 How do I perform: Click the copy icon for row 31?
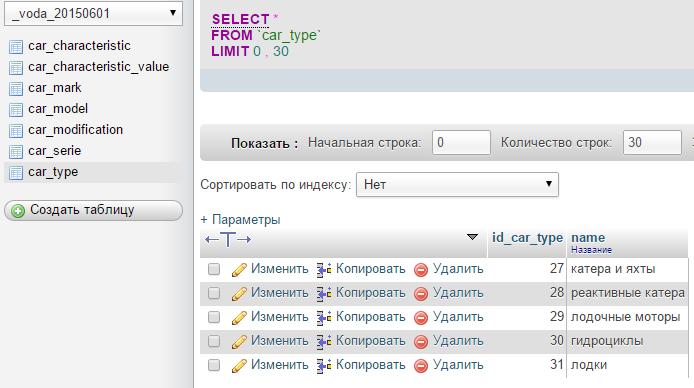click(324, 365)
